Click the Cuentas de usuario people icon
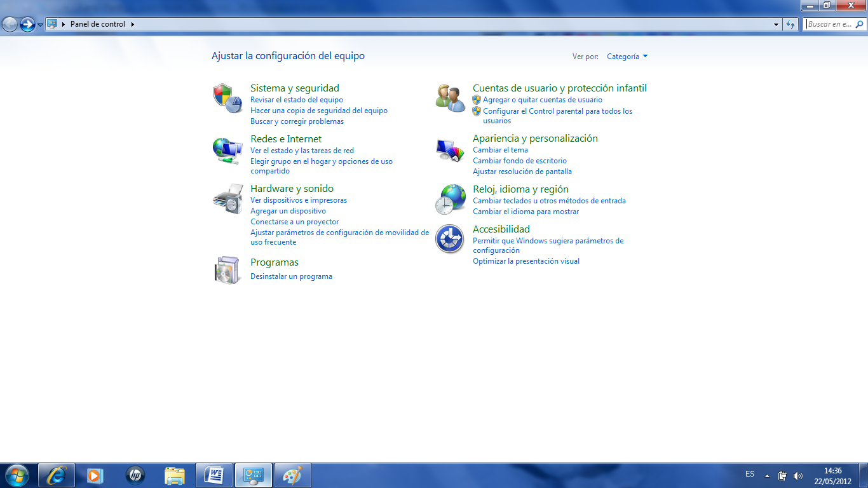Image resolution: width=868 pixels, height=488 pixels. (450, 98)
